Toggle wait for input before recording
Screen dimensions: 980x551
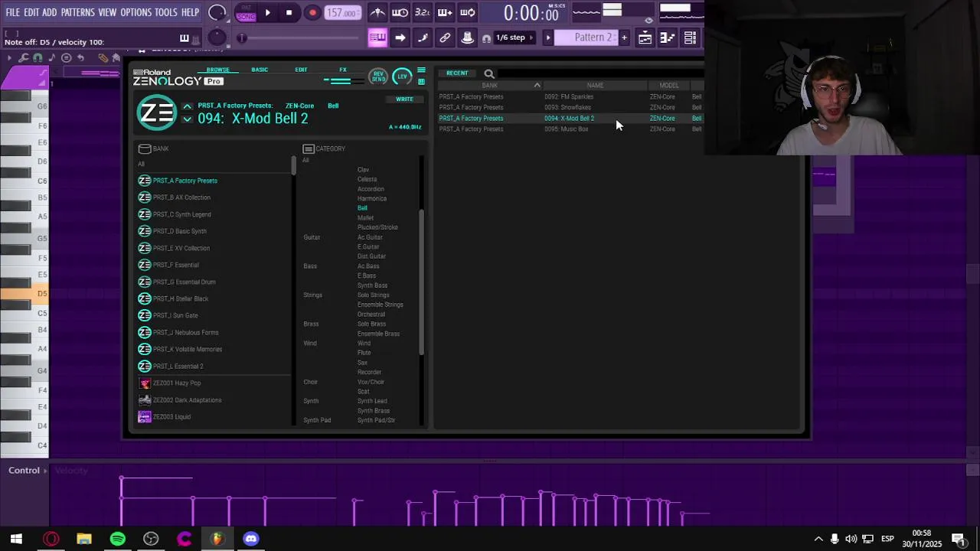400,12
